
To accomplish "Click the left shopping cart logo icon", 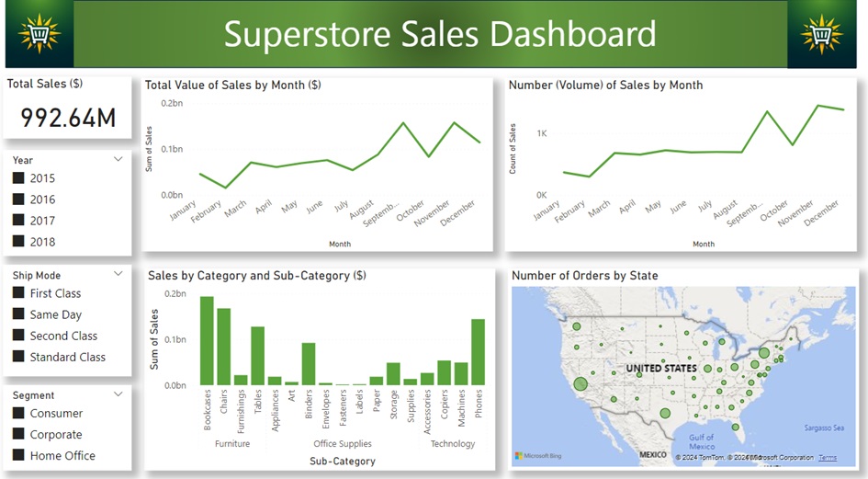I will (39, 34).
